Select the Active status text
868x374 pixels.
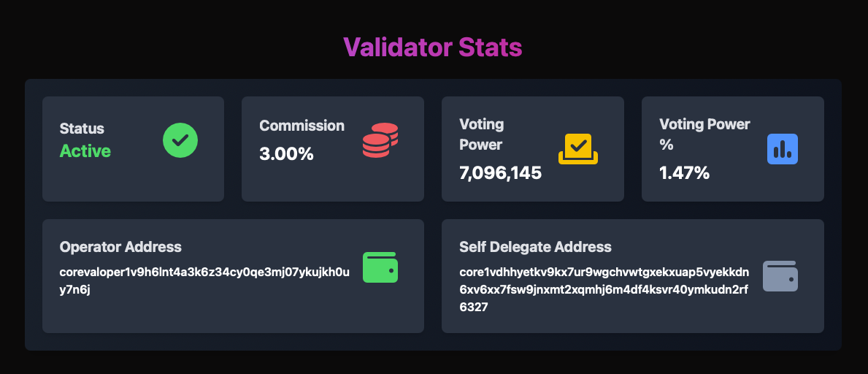(x=85, y=151)
